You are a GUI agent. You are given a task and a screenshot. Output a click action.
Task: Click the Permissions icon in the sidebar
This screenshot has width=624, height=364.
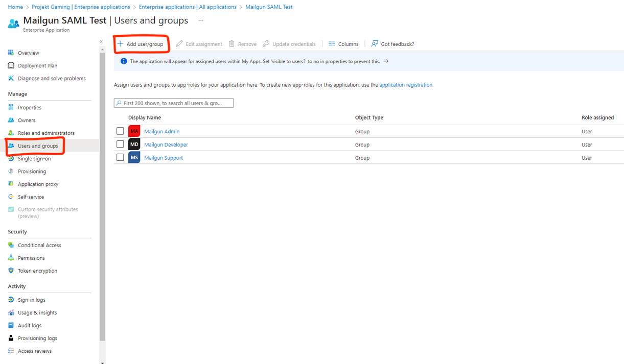11,258
